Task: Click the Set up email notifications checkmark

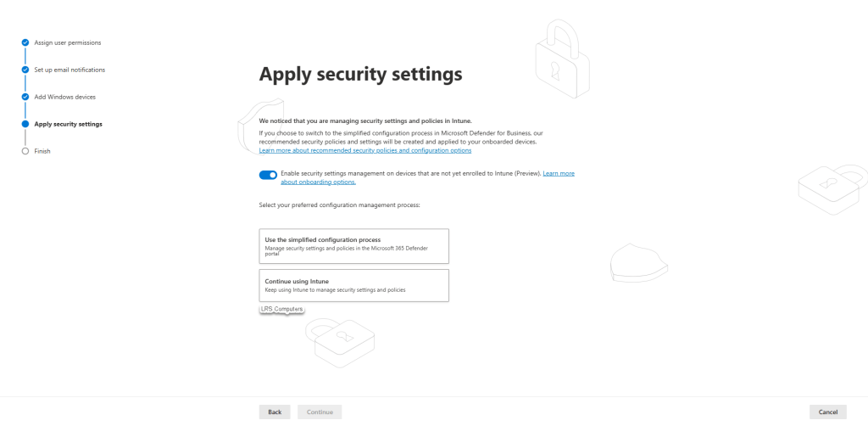Action: [x=25, y=70]
